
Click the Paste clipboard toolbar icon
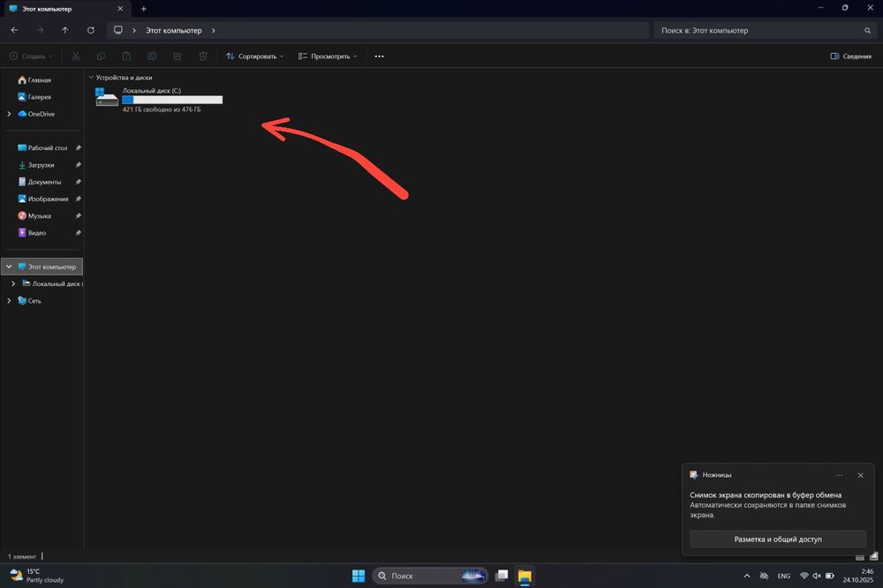tap(126, 57)
